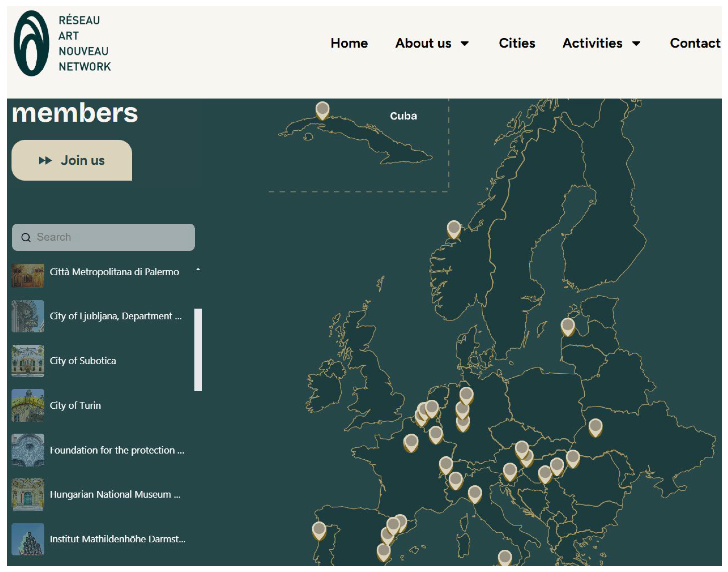
Task: Select City of Subotica in members list
Action: 83,361
